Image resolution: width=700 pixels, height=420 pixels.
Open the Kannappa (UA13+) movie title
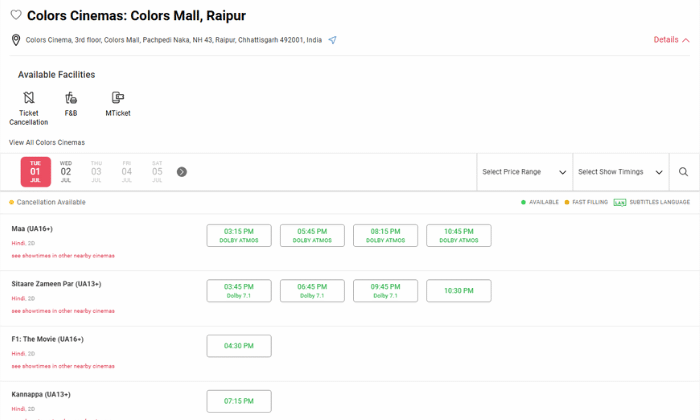pos(41,395)
